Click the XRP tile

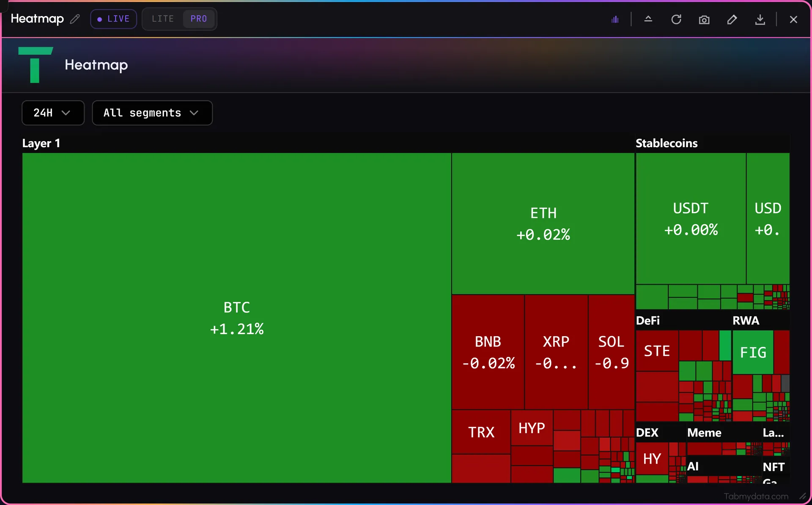556,352
